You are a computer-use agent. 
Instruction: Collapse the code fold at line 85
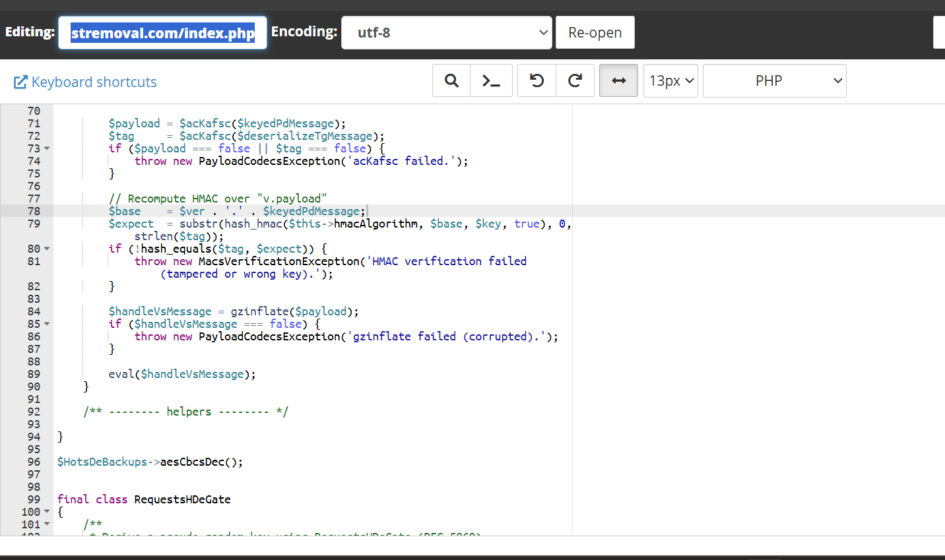pyautogui.click(x=47, y=325)
